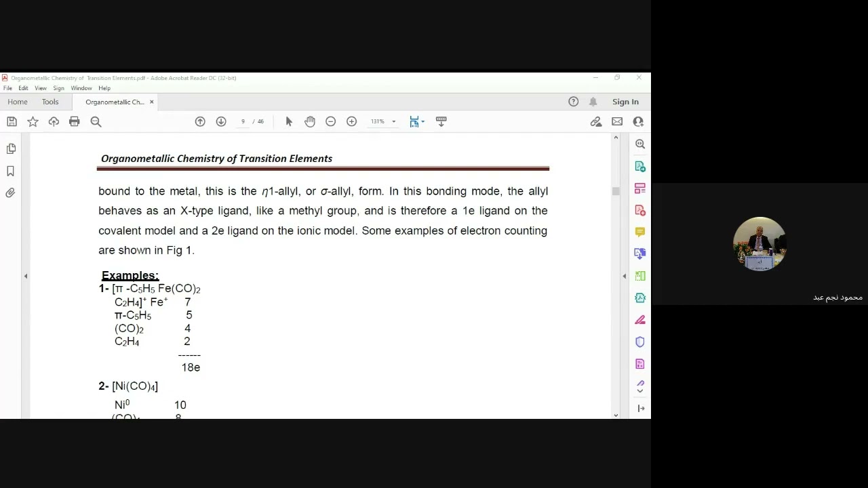Open the toolbar icon with keyboard and down arrow

[x=441, y=121]
